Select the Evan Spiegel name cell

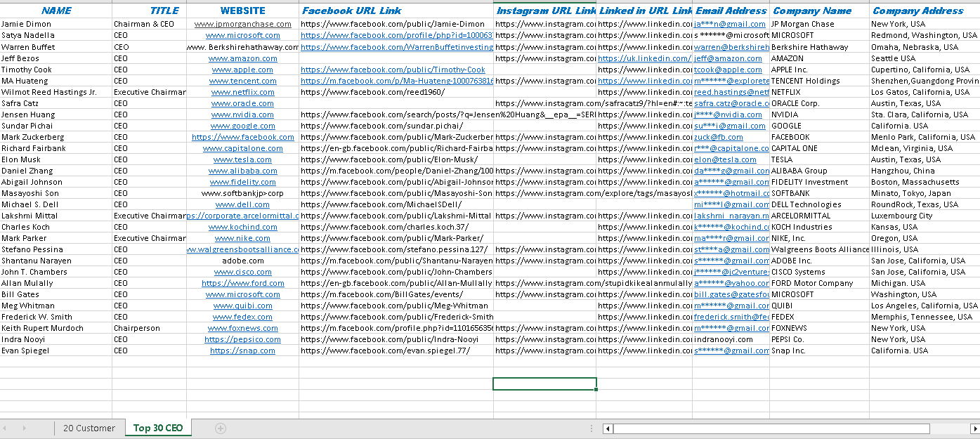click(x=56, y=350)
